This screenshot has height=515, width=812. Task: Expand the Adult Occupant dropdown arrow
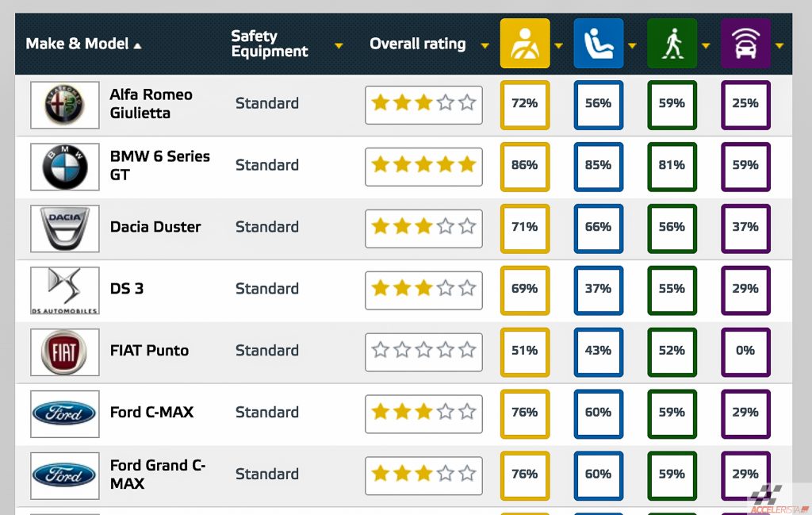point(559,46)
